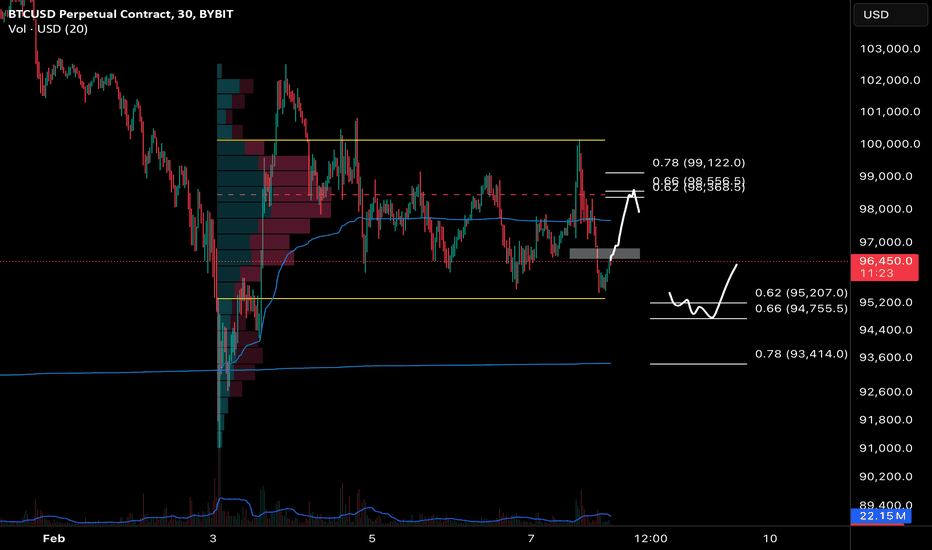
Task: Click the 100,000.0 price axis label
Action: (890, 144)
